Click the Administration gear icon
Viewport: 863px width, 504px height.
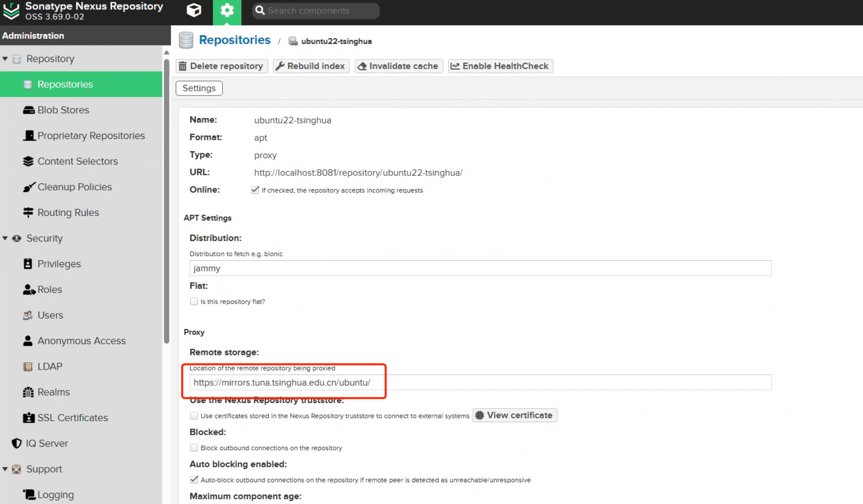pos(227,11)
